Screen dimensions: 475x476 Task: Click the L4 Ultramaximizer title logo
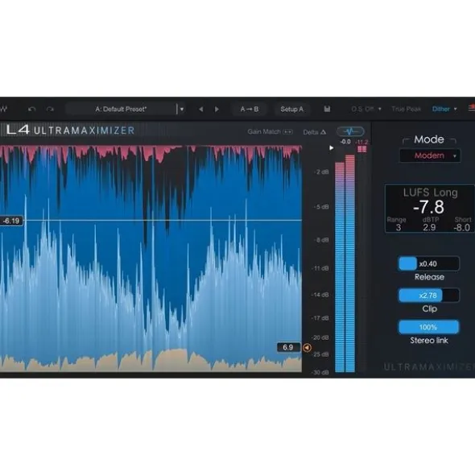70,130
